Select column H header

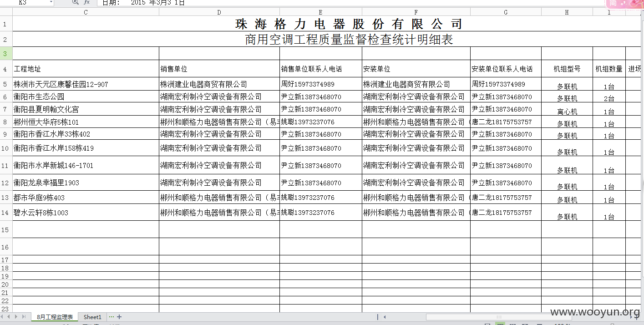pos(567,12)
